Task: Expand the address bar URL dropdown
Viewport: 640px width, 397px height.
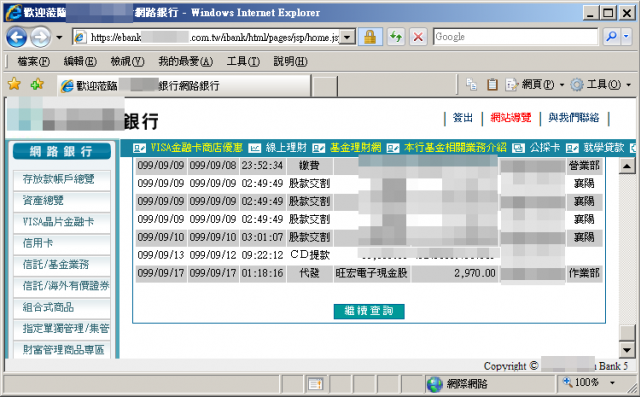Action: pos(347,38)
